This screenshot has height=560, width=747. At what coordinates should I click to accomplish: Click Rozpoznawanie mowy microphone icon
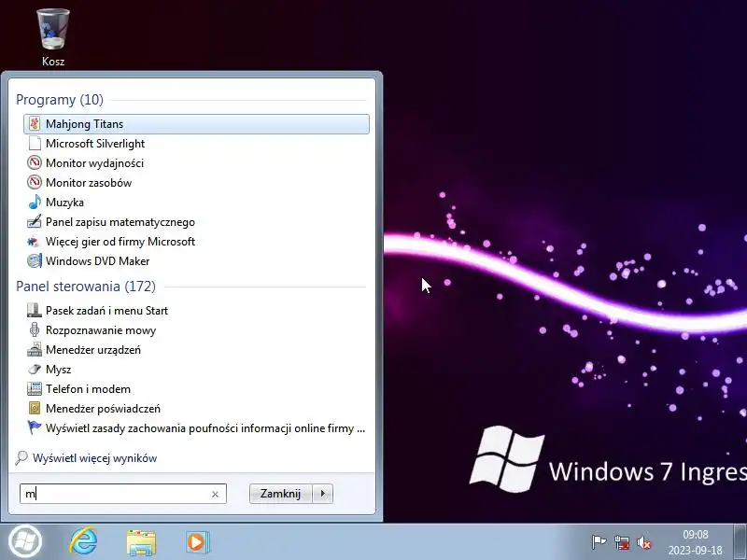point(35,330)
